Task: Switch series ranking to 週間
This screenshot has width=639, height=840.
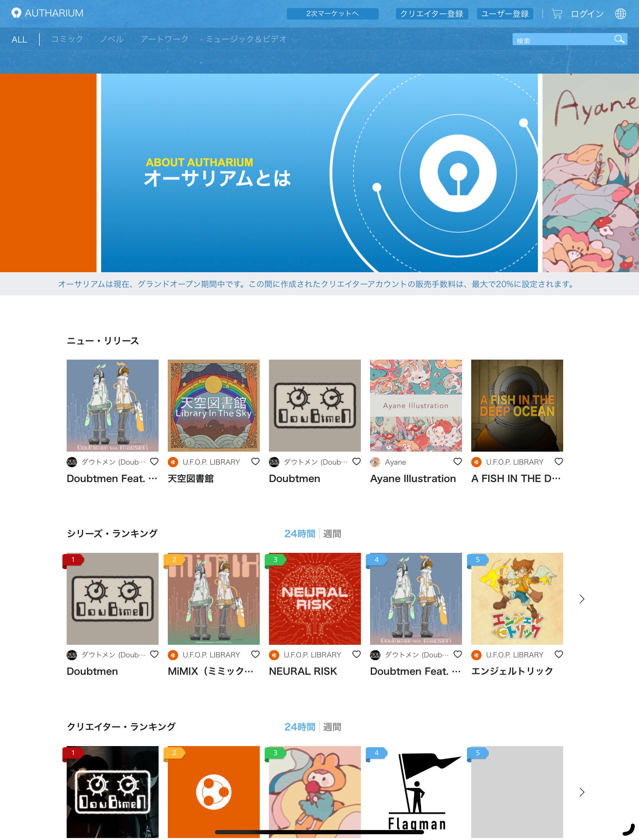Action: [x=332, y=534]
